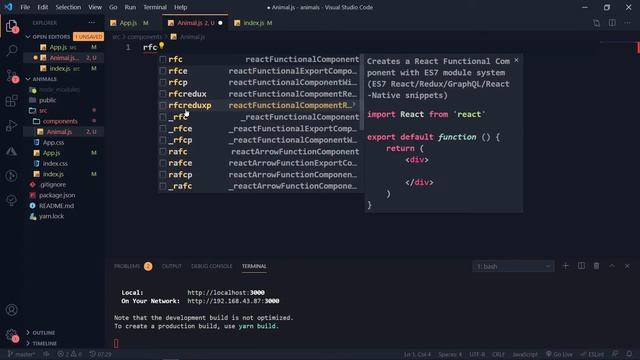Open the Run and Debug view
640x360 pixels.
pos(12,126)
